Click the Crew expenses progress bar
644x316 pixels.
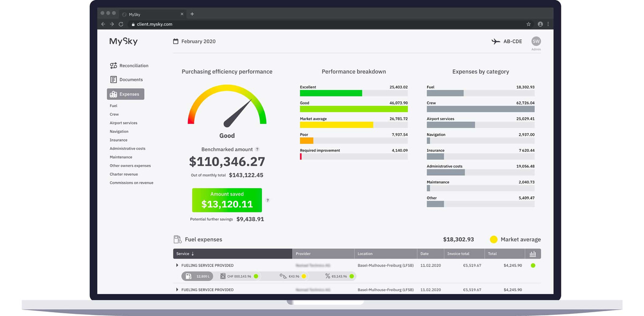tap(480, 109)
